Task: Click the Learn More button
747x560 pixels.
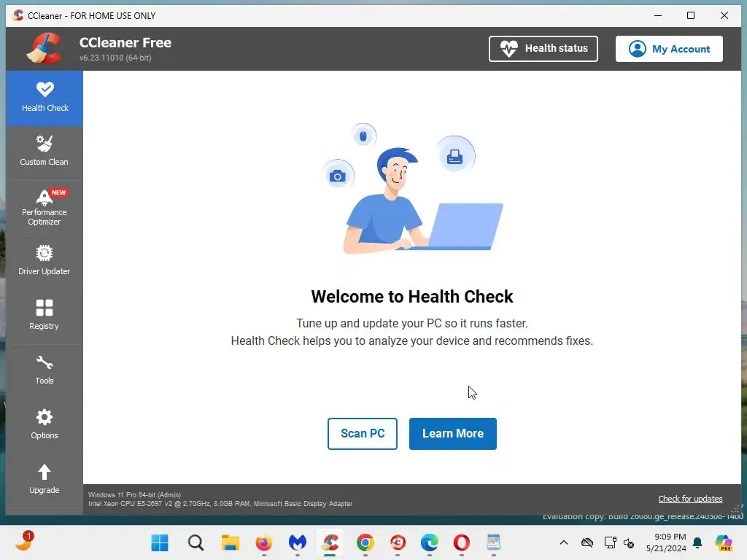Action: click(x=452, y=433)
